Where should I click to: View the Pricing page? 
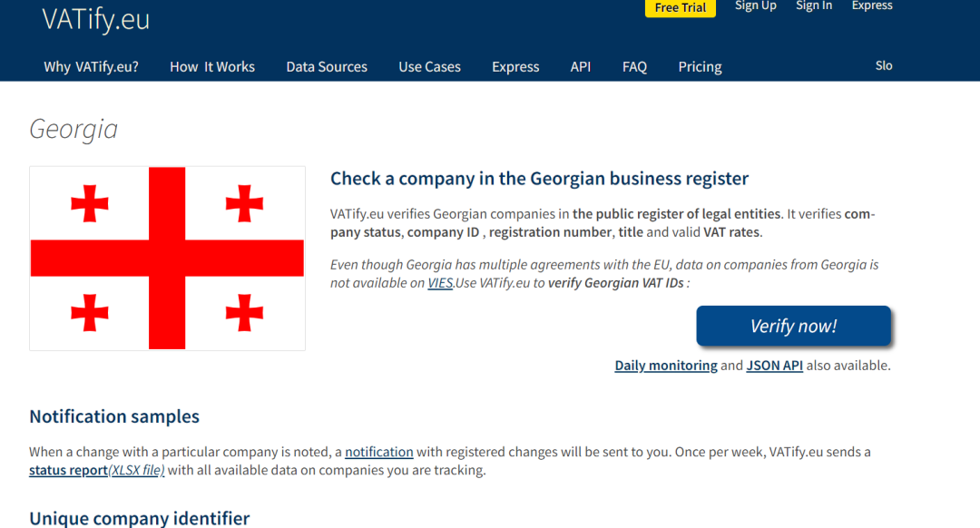(700, 67)
